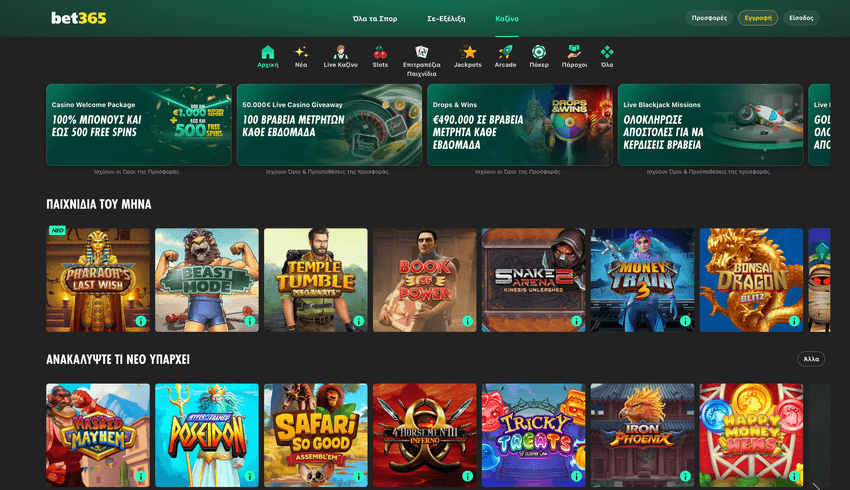Open terms link under Welcome Package banner
The image size is (850, 490).
click(137, 172)
